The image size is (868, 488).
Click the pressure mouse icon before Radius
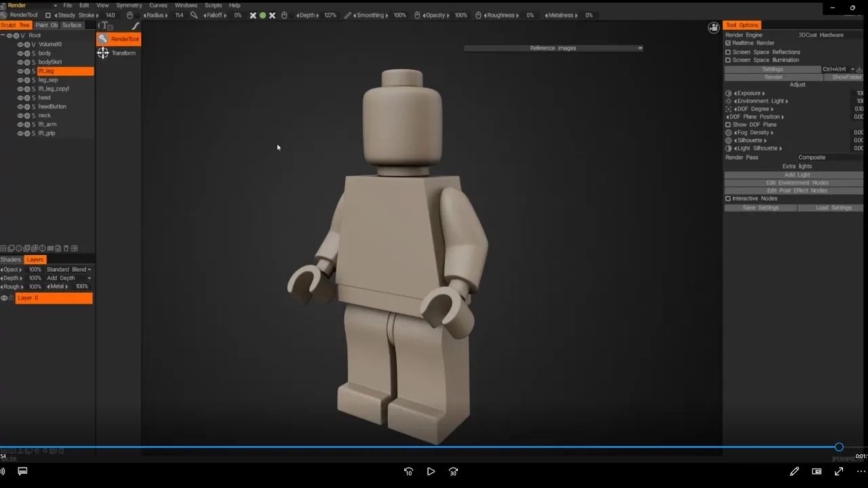[x=130, y=15]
